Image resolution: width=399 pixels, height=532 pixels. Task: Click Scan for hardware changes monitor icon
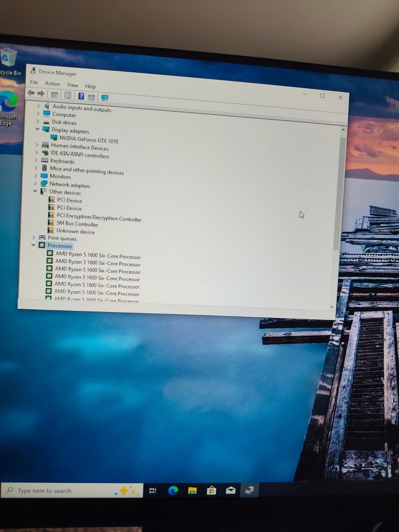105,98
